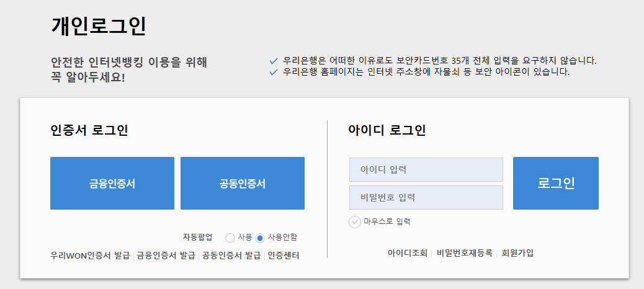Click the checkmark beside the 자물쇠 notice
644x289 pixels.
(x=274, y=73)
